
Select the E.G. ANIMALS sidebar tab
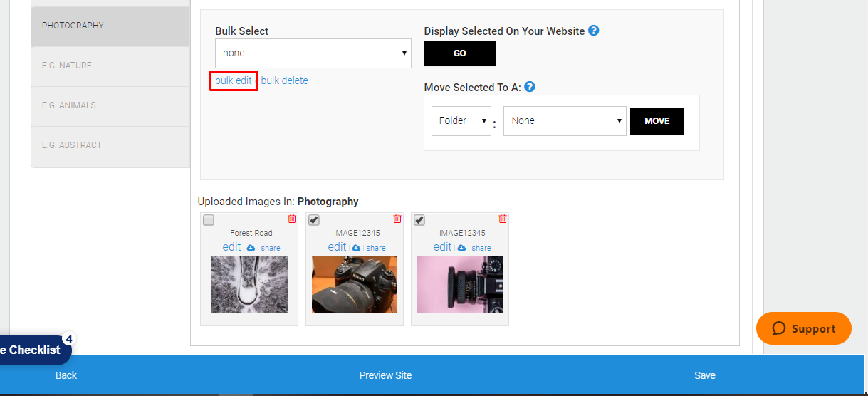(x=110, y=106)
